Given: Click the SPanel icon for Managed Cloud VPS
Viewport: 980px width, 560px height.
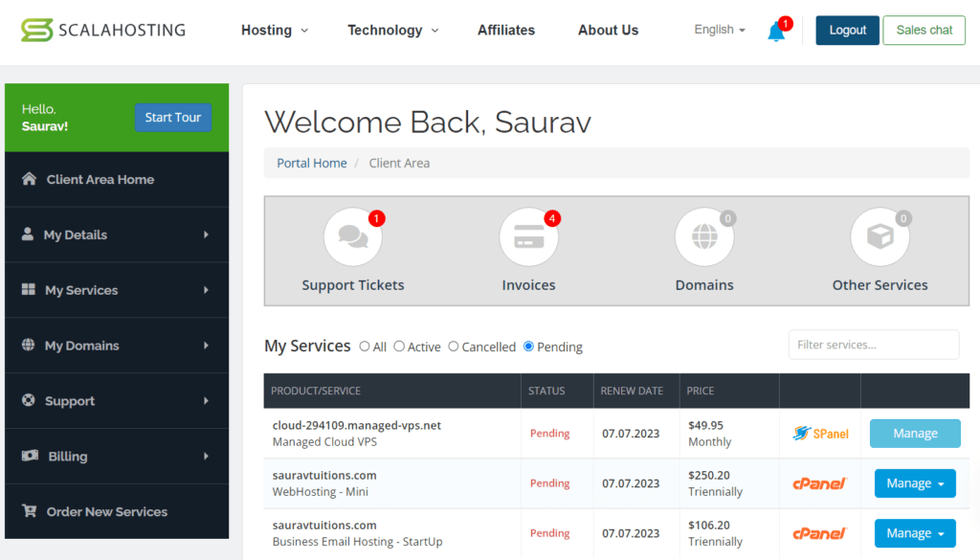Looking at the screenshot, I should [x=820, y=433].
